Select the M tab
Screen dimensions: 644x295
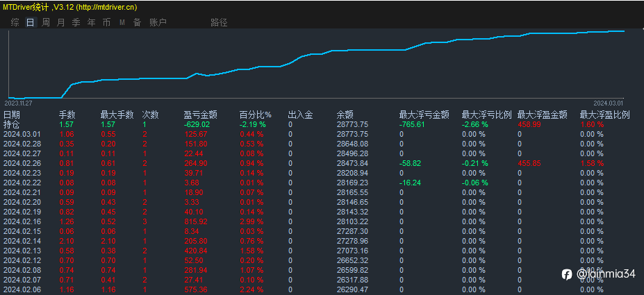click(122, 23)
